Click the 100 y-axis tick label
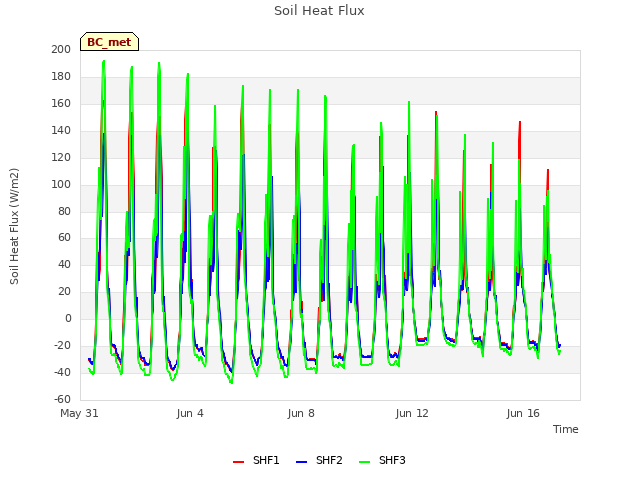Screen dimensions: 640x480 [61, 184]
